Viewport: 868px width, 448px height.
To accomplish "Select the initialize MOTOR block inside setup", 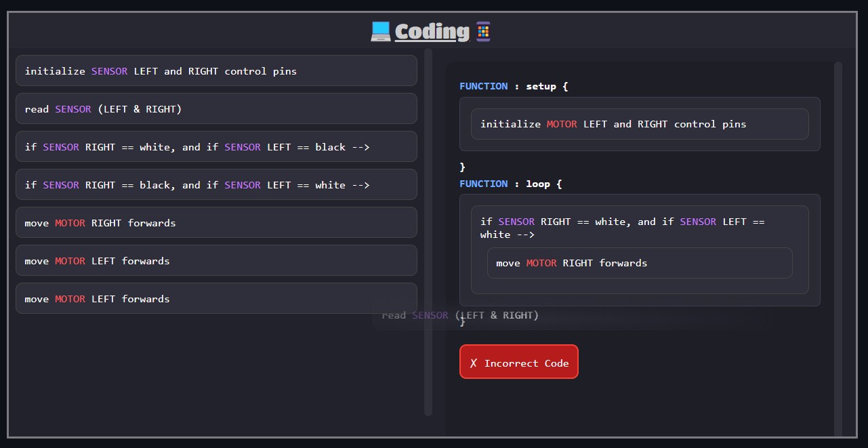I will tap(639, 125).
